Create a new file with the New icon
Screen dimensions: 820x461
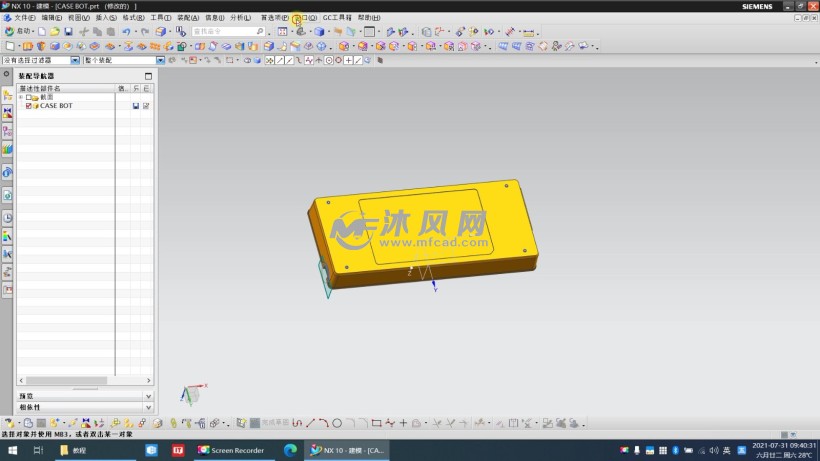click(x=42, y=32)
